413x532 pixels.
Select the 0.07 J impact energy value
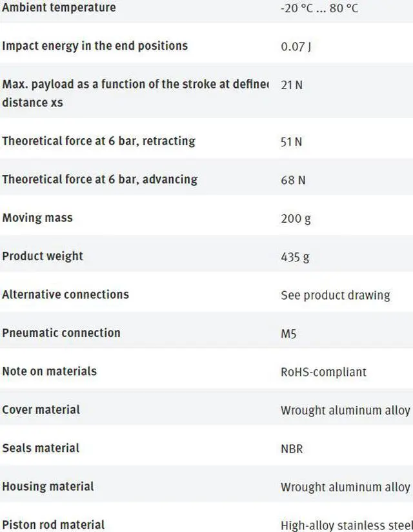(x=296, y=46)
